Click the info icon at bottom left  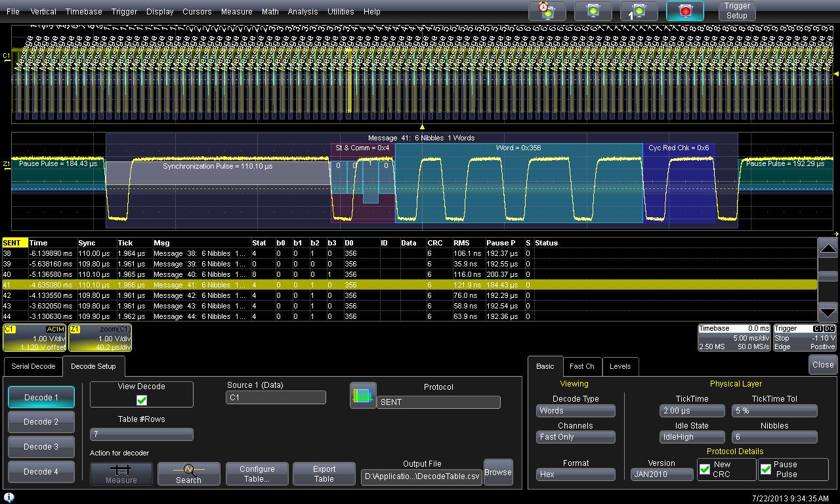[x=9, y=497]
